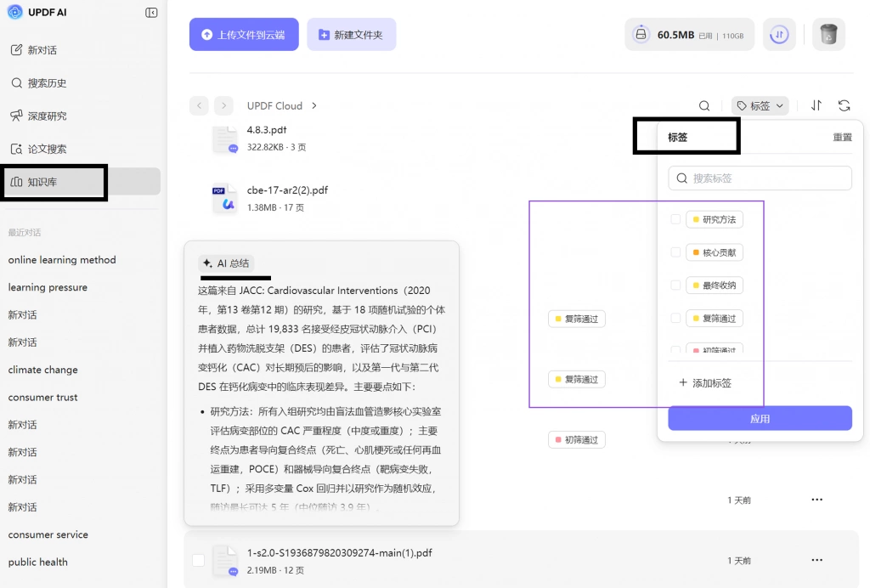Open the online learning method conversation
Image resolution: width=870 pixels, height=588 pixels.
(62, 260)
